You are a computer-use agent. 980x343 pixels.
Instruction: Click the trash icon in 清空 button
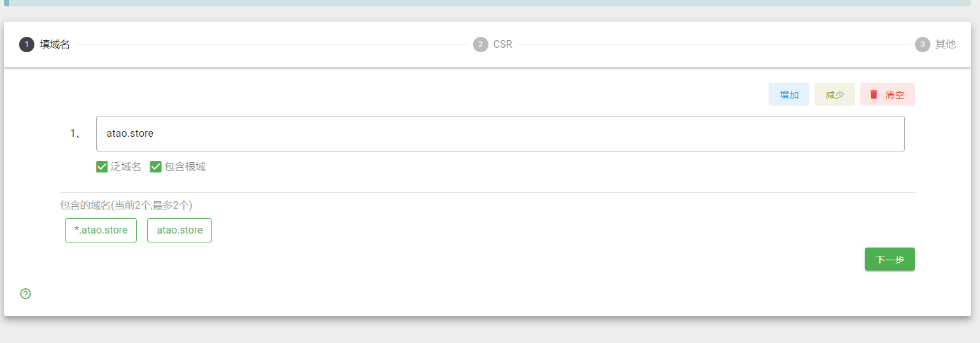click(x=874, y=94)
